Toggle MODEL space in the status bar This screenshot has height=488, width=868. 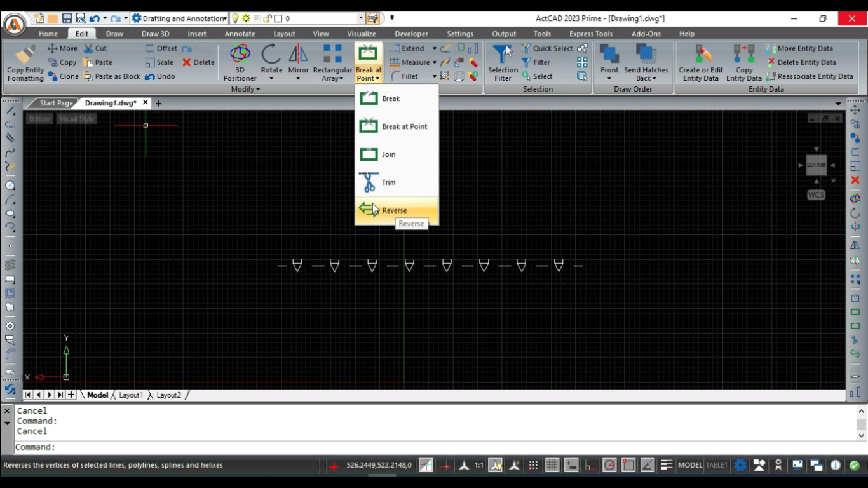click(690, 465)
